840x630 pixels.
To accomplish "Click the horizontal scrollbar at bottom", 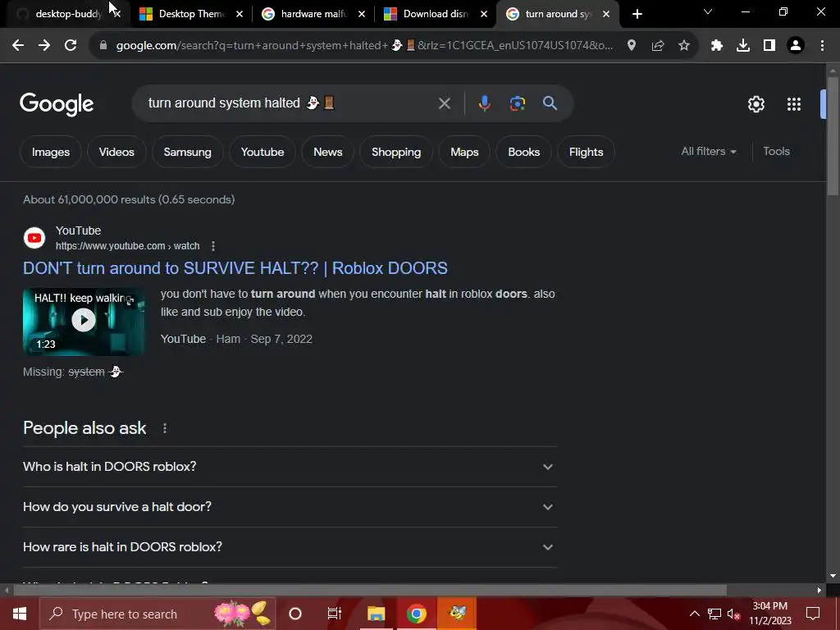I will click(x=370, y=591).
